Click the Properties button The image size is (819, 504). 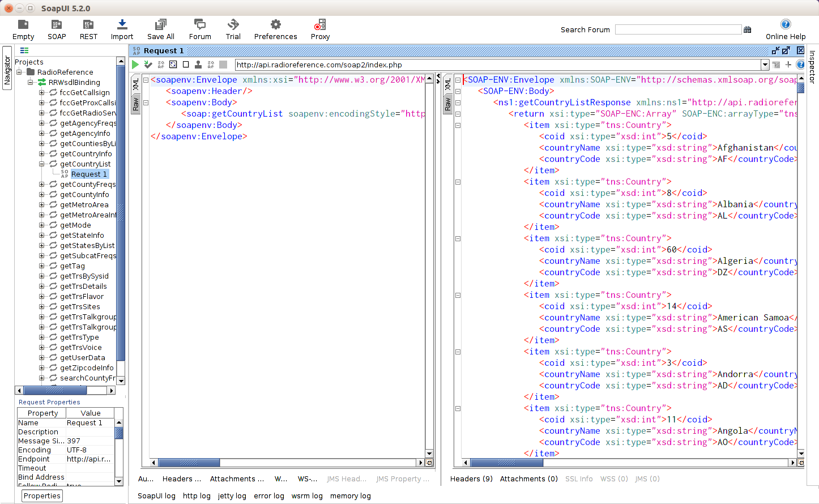pos(42,496)
